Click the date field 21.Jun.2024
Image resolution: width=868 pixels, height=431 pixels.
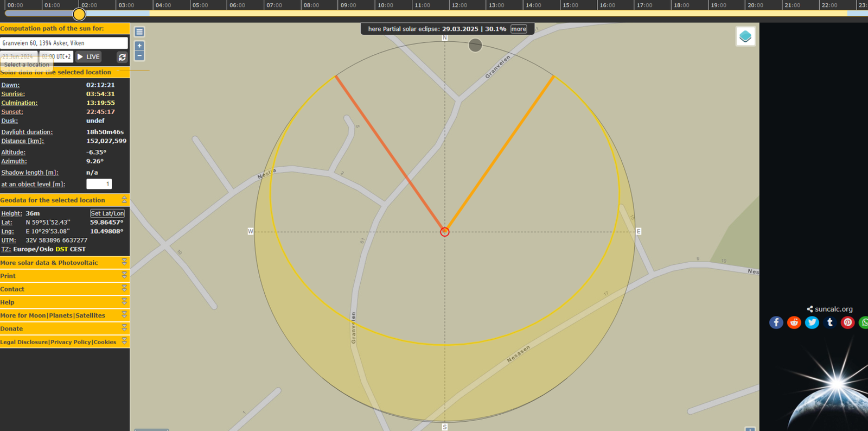[x=19, y=56]
